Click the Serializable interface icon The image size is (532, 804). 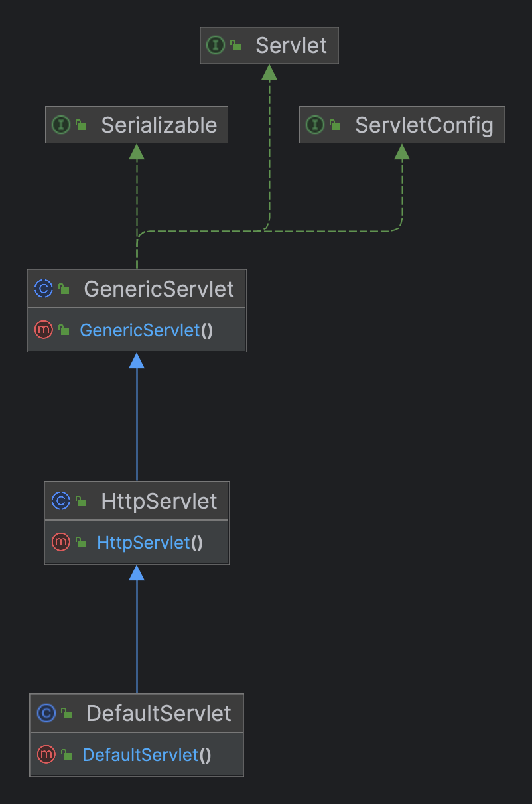60,125
